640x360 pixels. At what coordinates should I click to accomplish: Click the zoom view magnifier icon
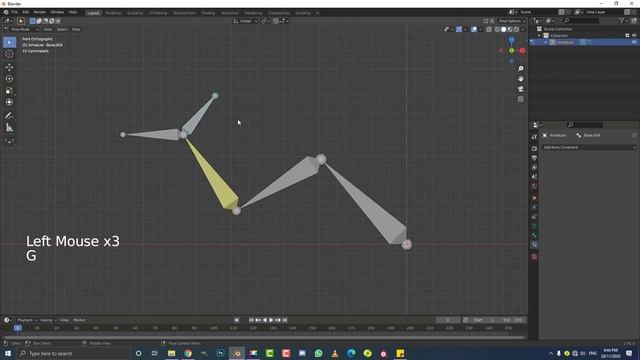pyautogui.click(x=521, y=69)
